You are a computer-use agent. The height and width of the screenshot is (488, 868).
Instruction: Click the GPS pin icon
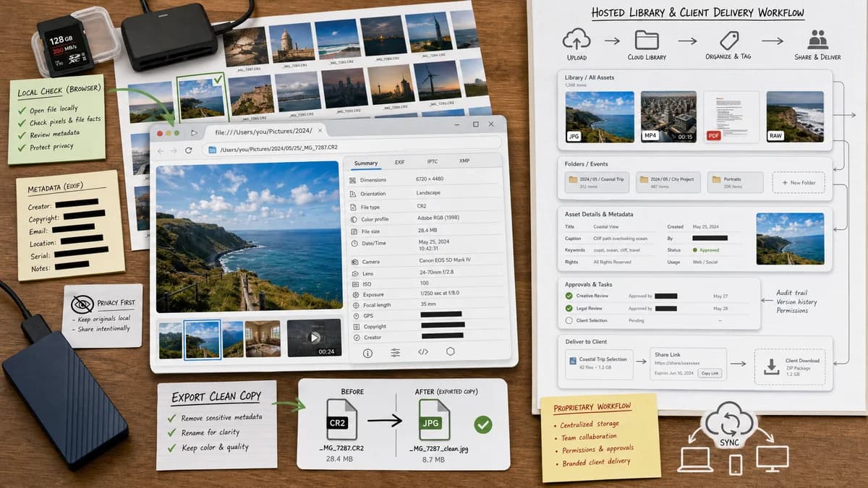pyautogui.click(x=354, y=316)
